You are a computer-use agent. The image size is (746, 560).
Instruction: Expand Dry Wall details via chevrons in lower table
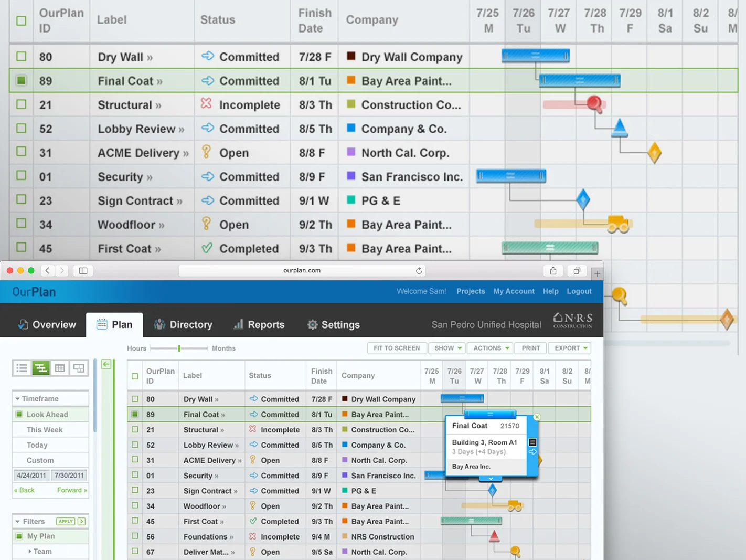click(x=217, y=399)
